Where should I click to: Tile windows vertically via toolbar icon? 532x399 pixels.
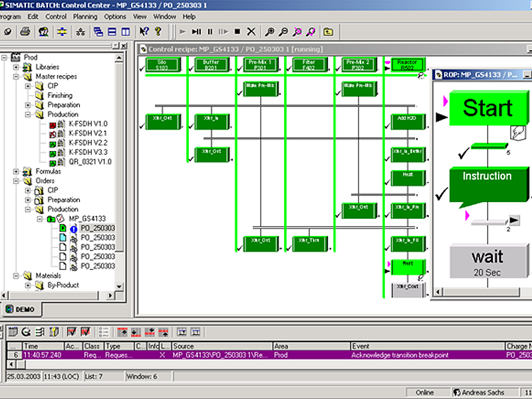click(x=126, y=32)
